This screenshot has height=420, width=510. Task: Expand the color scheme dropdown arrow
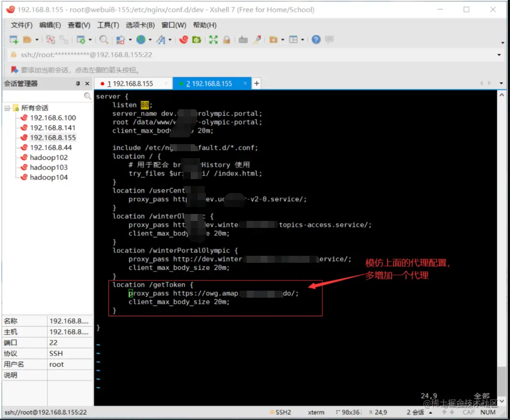pyautogui.click(x=130, y=40)
